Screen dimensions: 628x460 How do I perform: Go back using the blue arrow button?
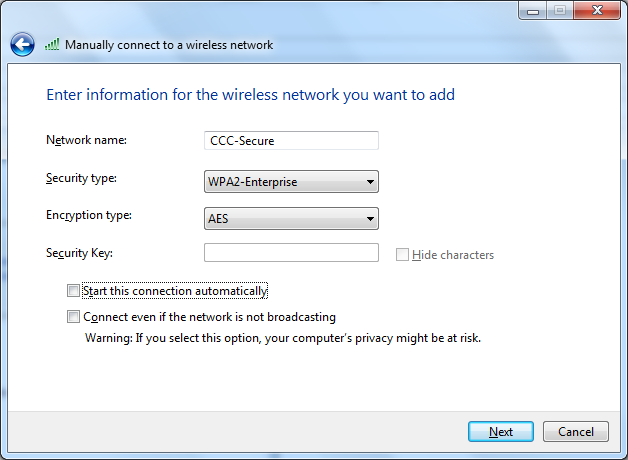22,44
